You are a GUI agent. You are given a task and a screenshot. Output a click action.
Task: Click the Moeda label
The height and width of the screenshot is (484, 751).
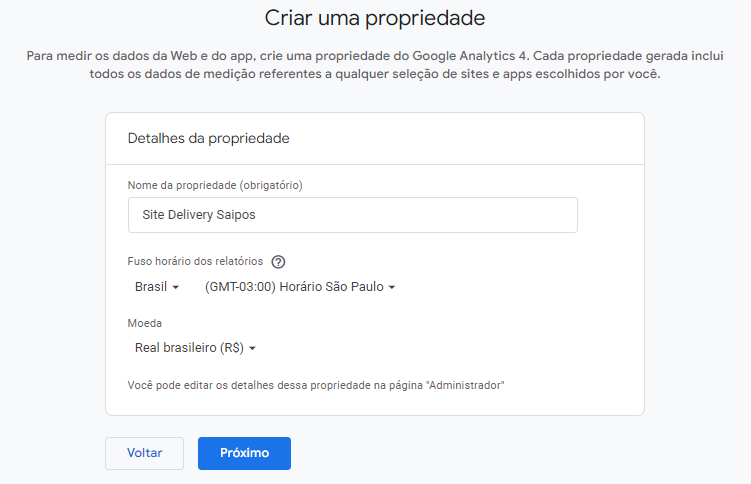(x=145, y=323)
